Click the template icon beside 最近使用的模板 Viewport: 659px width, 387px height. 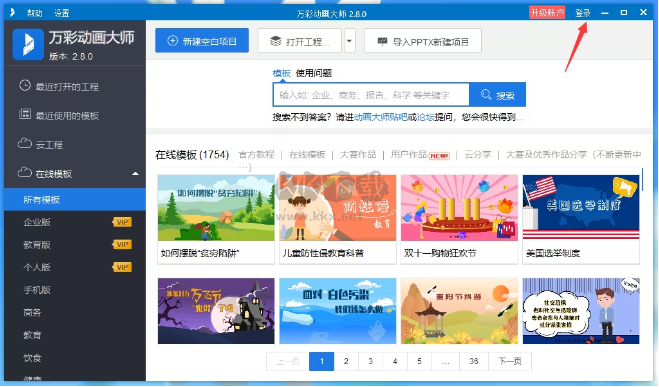[x=25, y=114]
